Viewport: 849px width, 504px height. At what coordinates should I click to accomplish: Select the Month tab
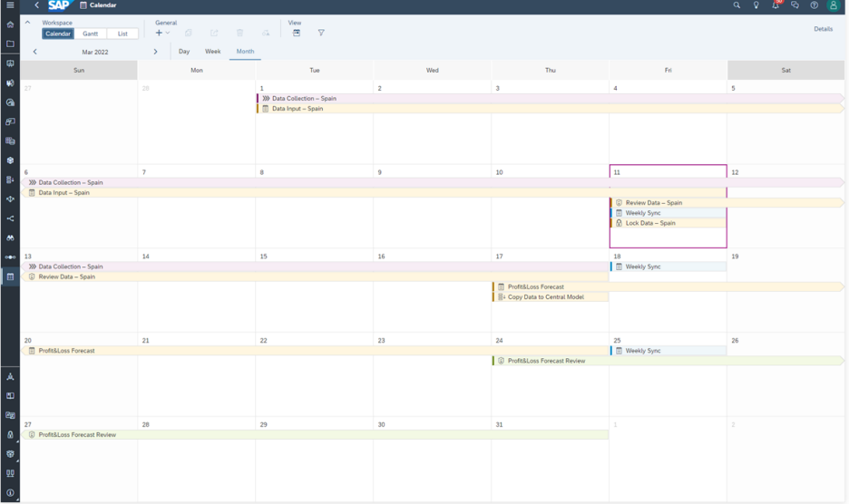245,52
